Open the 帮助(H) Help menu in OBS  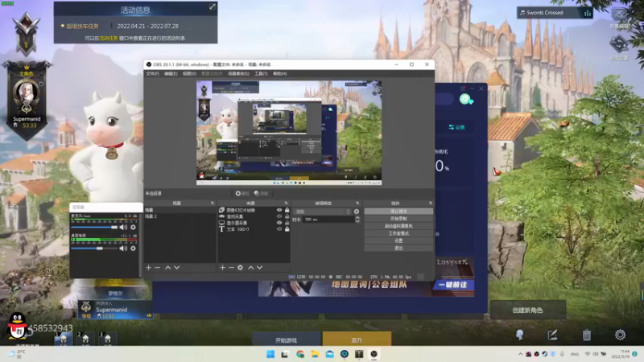coord(279,74)
